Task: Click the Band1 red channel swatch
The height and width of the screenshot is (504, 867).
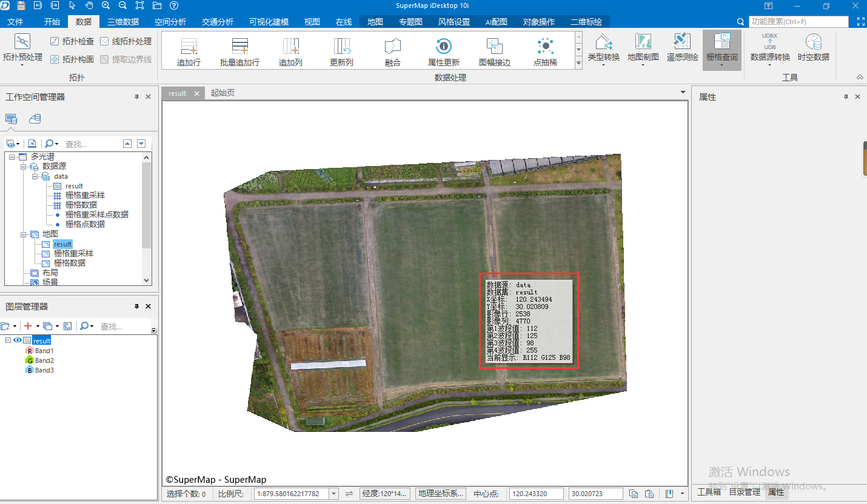Action: coord(28,351)
